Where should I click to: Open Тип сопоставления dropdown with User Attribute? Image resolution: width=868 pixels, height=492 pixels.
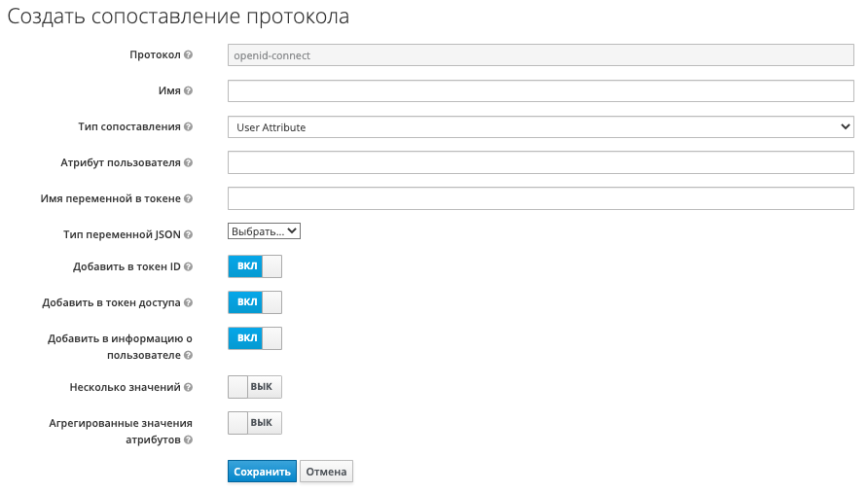[x=540, y=126]
